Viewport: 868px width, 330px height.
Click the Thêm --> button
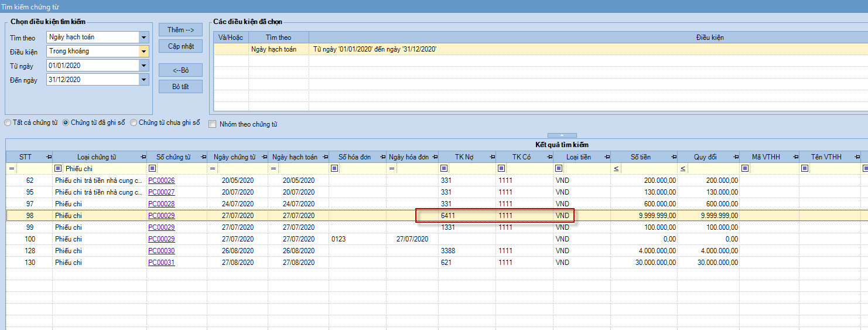(x=180, y=30)
